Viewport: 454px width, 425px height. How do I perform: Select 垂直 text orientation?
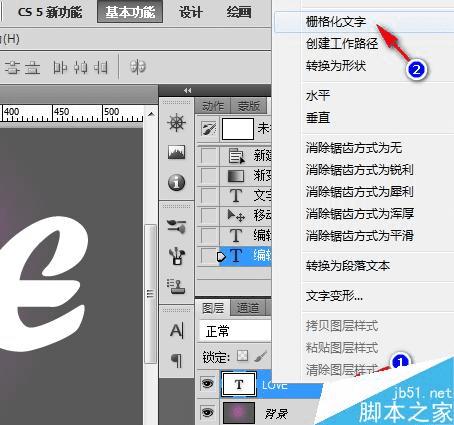318,118
